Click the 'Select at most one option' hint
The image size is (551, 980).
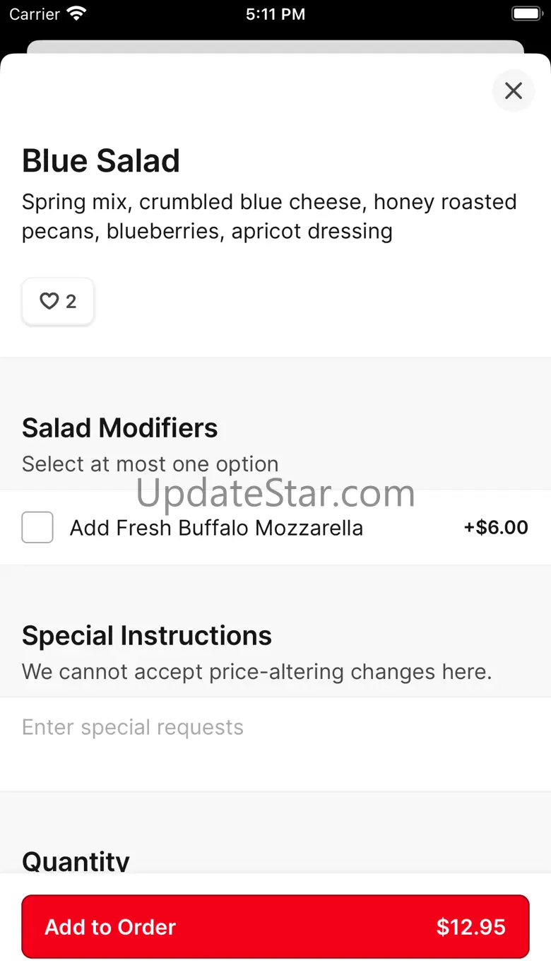[150, 464]
